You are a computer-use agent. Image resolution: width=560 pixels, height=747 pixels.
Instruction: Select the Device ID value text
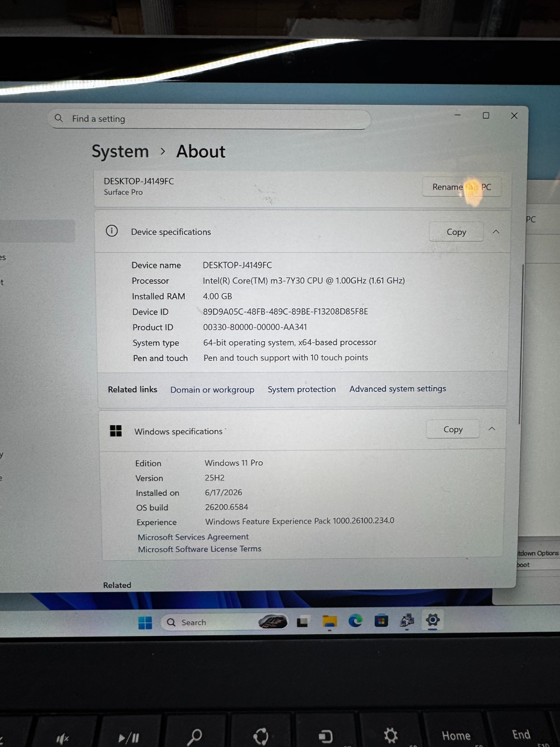coord(285,311)
